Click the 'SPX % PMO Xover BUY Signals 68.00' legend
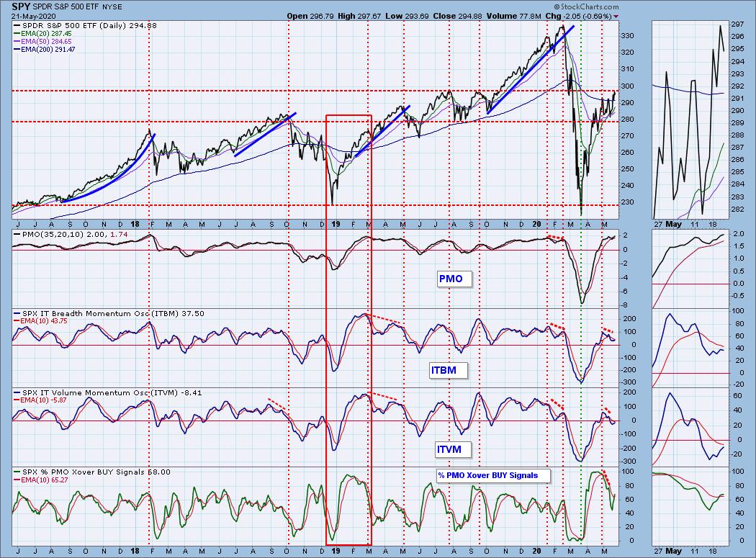Screen dimensions: 756x558 [x=96, y=472]
